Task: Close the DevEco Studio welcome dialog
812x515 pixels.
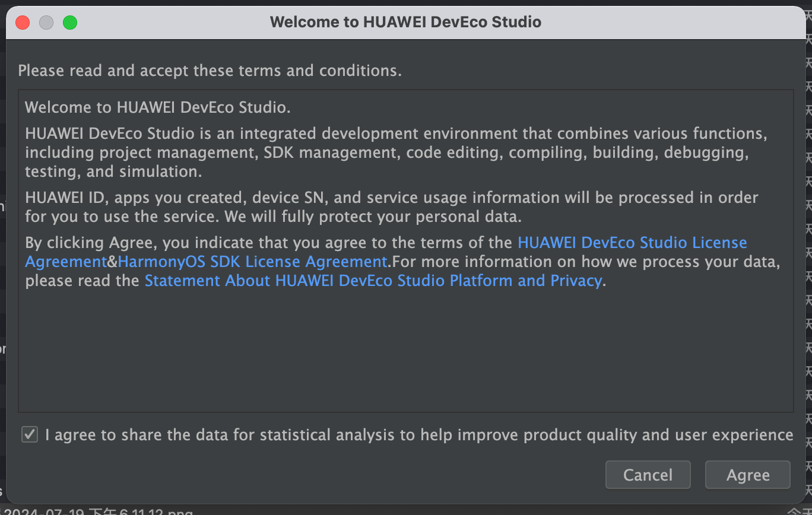Action: (23, 23)
